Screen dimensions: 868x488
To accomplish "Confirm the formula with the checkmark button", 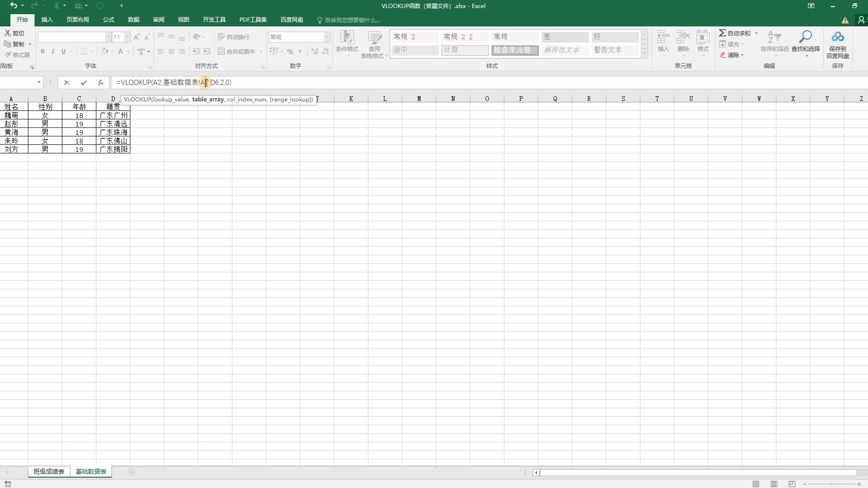I will point(84,83).
